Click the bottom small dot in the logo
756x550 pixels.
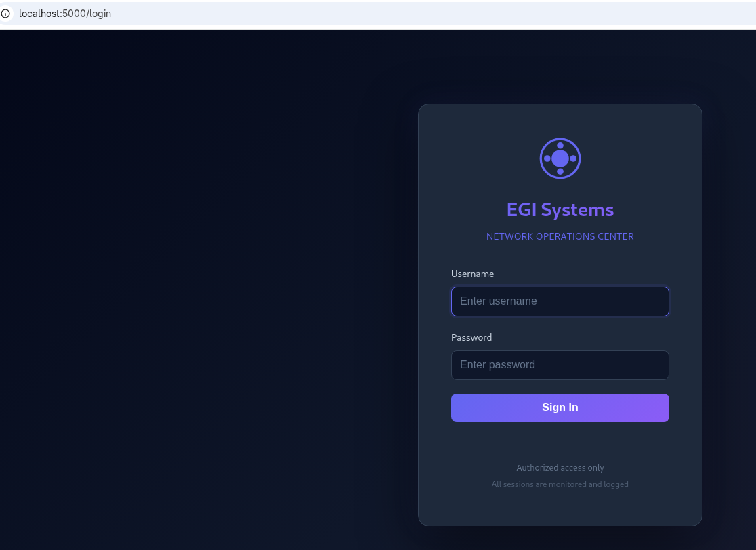(x=560, y=171)
